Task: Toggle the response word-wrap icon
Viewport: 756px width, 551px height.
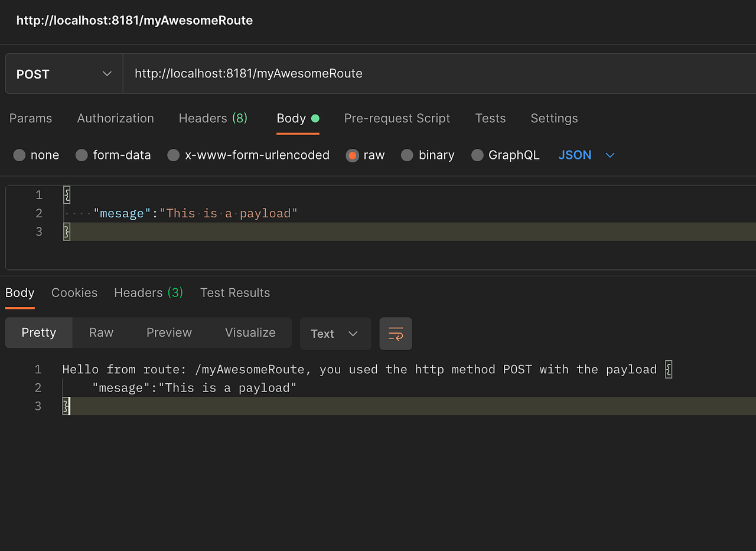Action: (x=396, y=334)
